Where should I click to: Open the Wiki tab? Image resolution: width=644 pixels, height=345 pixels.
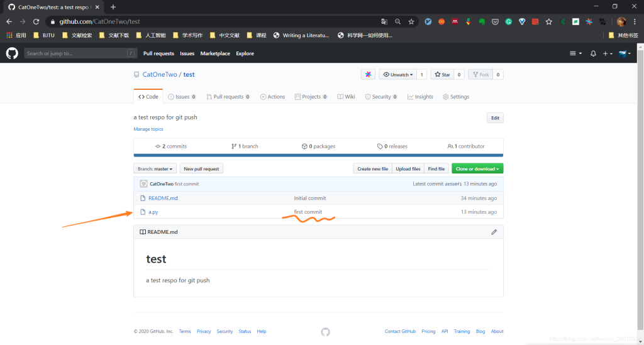point(347,97)
